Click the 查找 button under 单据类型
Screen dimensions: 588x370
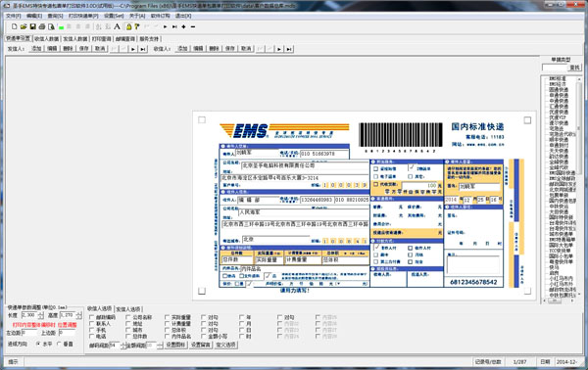(x=574, y=68)
